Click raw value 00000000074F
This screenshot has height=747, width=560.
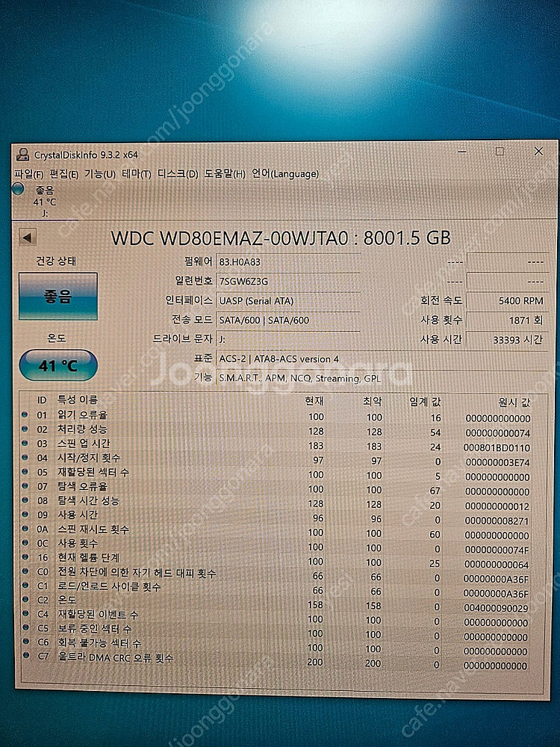[x=497, y=550]
